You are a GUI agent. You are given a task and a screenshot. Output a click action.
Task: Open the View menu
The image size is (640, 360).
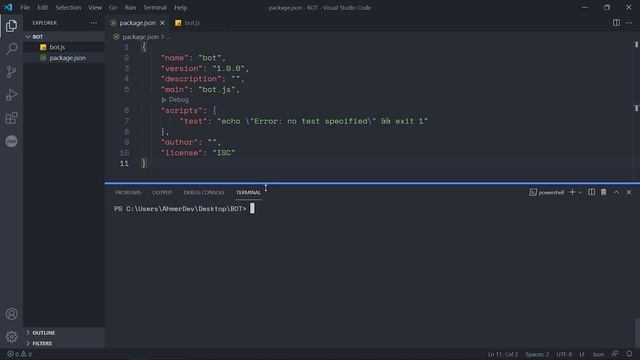coord(95,7)
